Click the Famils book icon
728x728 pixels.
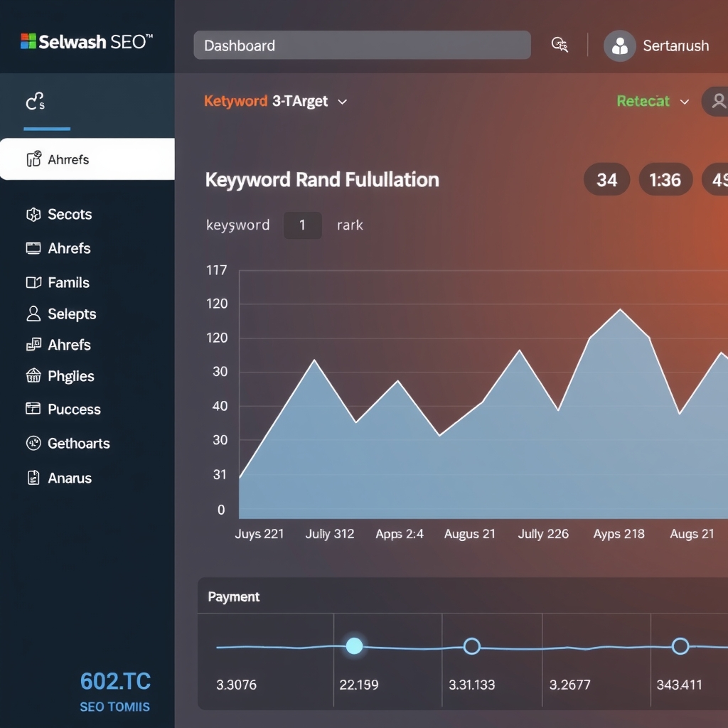[x=33, y=282]
